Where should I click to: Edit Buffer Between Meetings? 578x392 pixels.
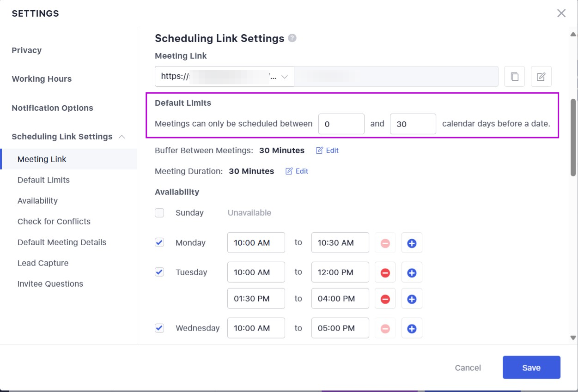click(x=327, y=151)
